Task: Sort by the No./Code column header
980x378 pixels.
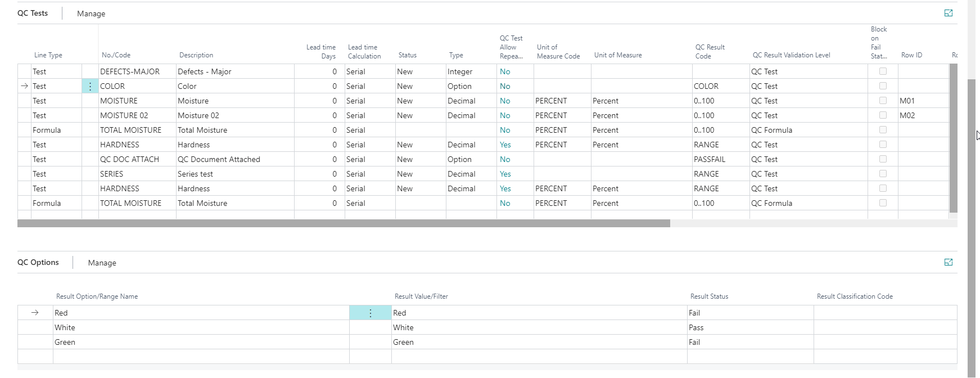Action: click(x=116, y=55)
